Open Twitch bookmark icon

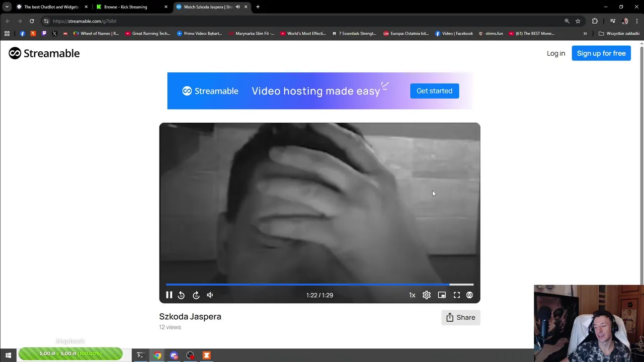click(44, 34)
